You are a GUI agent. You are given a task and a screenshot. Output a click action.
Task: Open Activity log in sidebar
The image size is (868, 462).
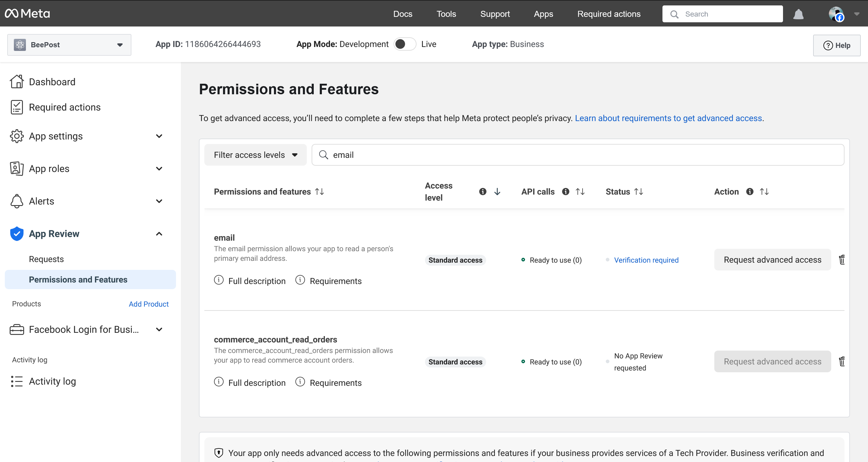coord(52,381)
